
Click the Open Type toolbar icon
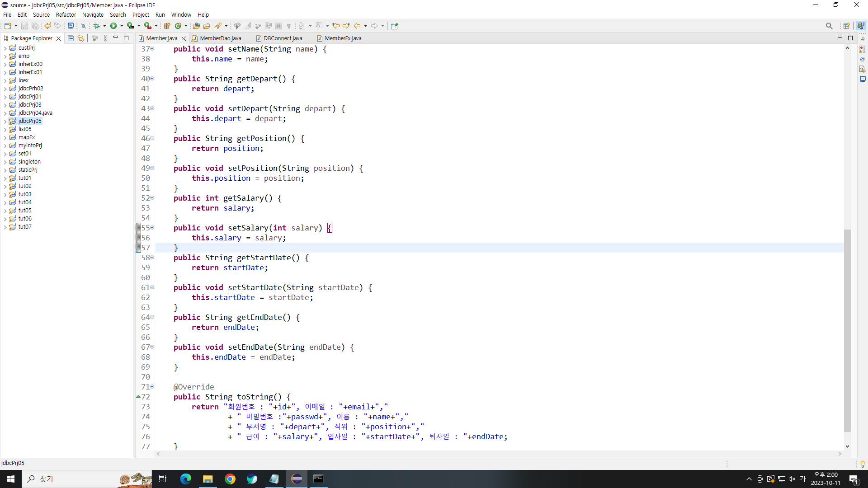pos(196,26)
